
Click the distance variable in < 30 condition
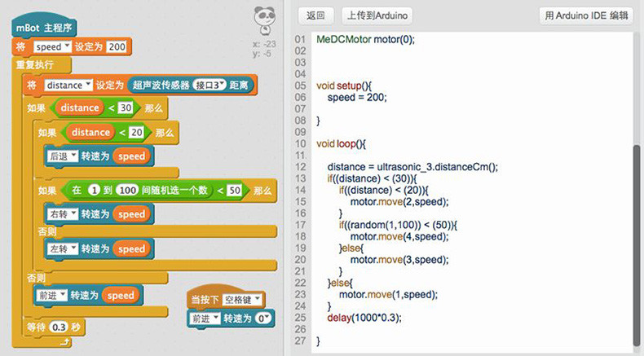80,108
